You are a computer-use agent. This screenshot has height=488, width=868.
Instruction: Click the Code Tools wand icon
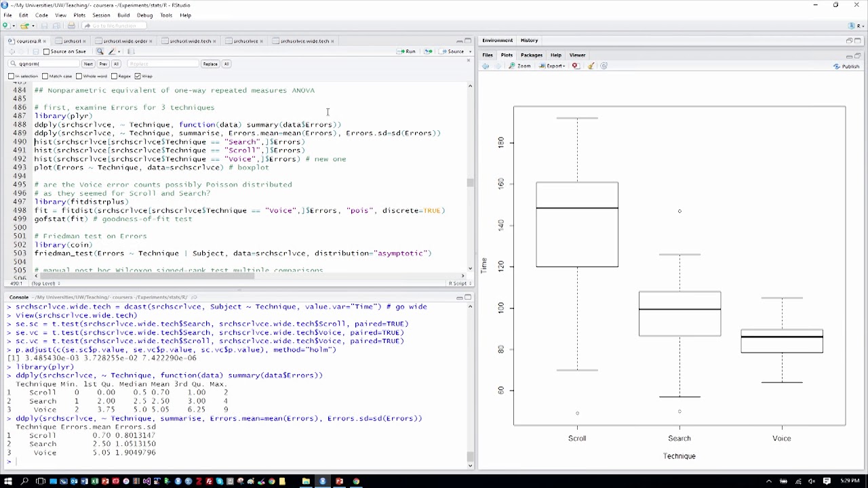tap(112, 52)
